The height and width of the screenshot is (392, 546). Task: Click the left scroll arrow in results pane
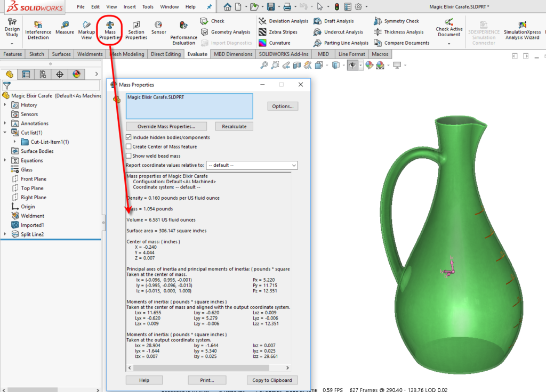(x=130, y=367)
